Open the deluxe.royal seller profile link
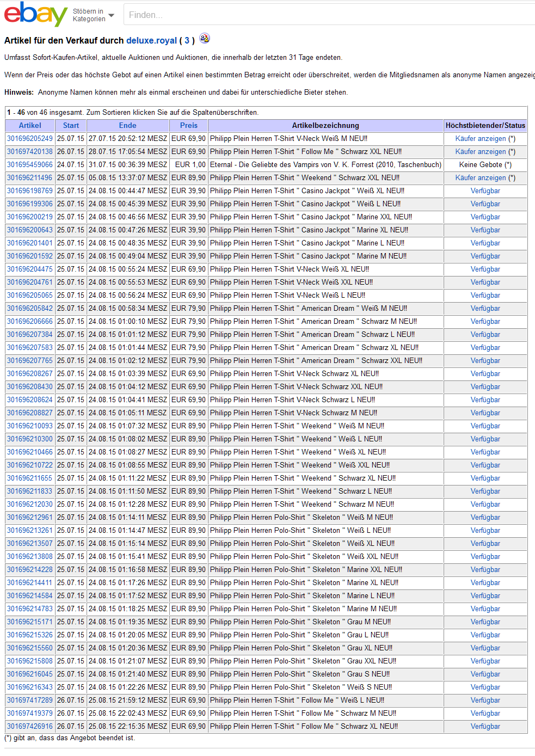The height and width of the screenshot is (756, 535). click(151, 41)
